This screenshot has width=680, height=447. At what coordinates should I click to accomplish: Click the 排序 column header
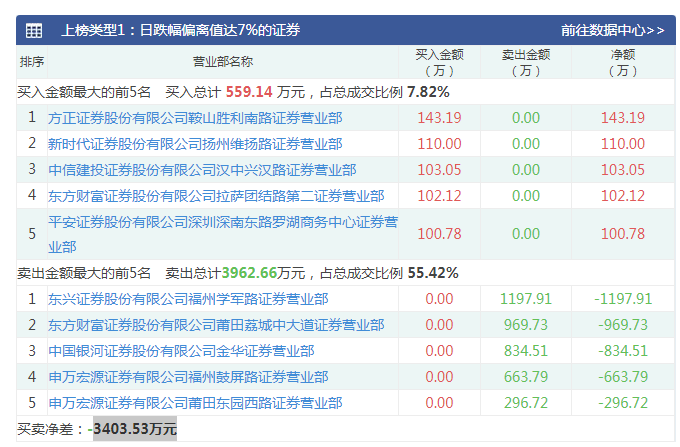click(32, 62)
